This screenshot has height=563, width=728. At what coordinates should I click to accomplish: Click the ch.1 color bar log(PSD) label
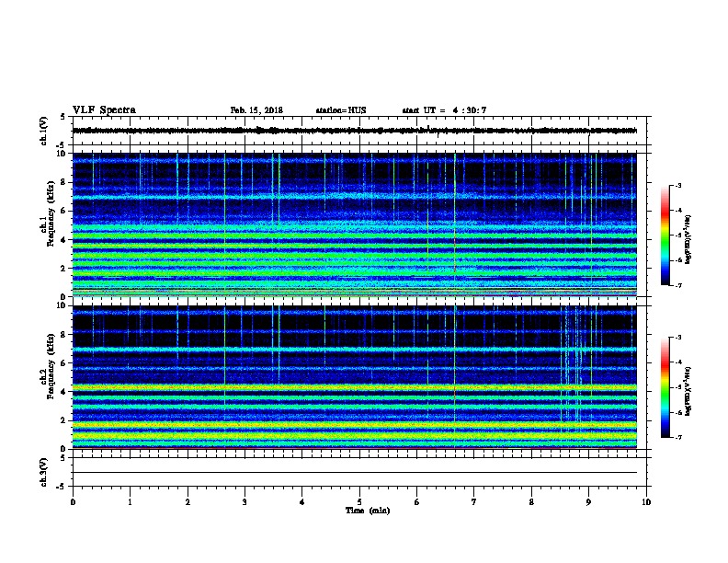pyautogui.click(x=688, y=240)
